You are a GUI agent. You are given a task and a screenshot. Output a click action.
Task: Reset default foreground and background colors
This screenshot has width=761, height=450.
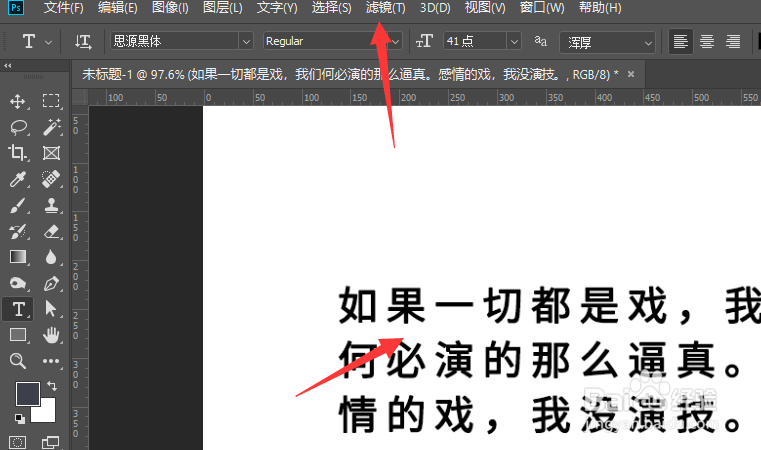coord(19,418)
